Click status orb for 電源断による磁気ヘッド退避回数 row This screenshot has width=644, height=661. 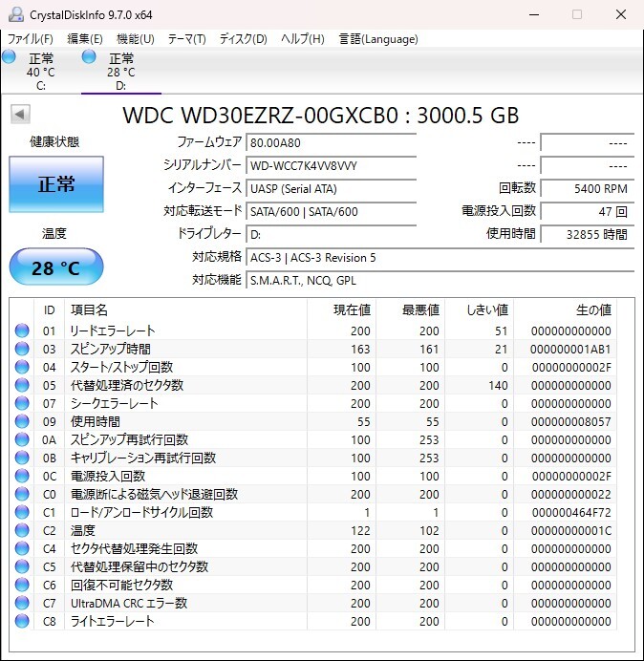[x=22, y=494]
